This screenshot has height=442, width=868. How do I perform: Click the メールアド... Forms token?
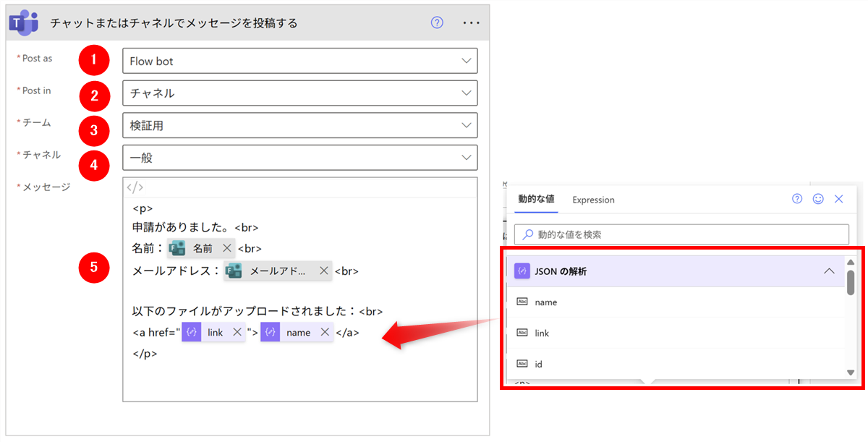coord(278,271)
